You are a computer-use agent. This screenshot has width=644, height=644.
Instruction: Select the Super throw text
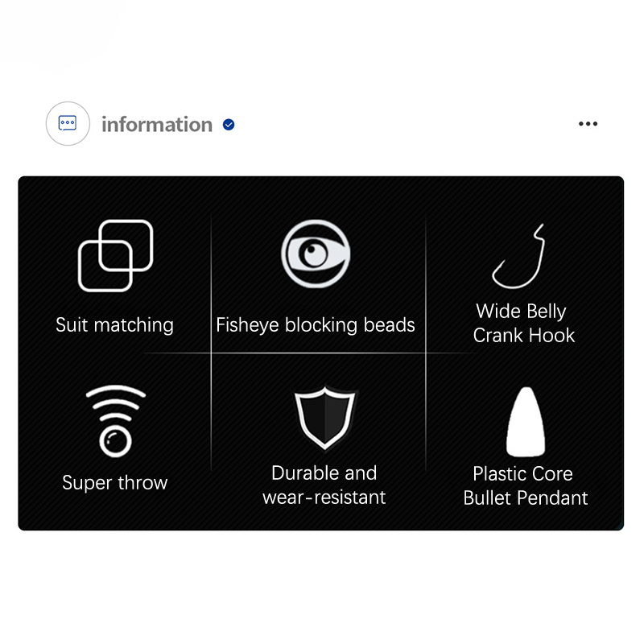pos(115,482)
